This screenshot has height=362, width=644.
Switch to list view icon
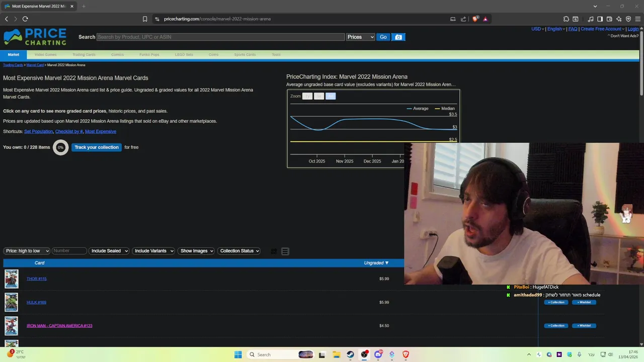point(285,251)
